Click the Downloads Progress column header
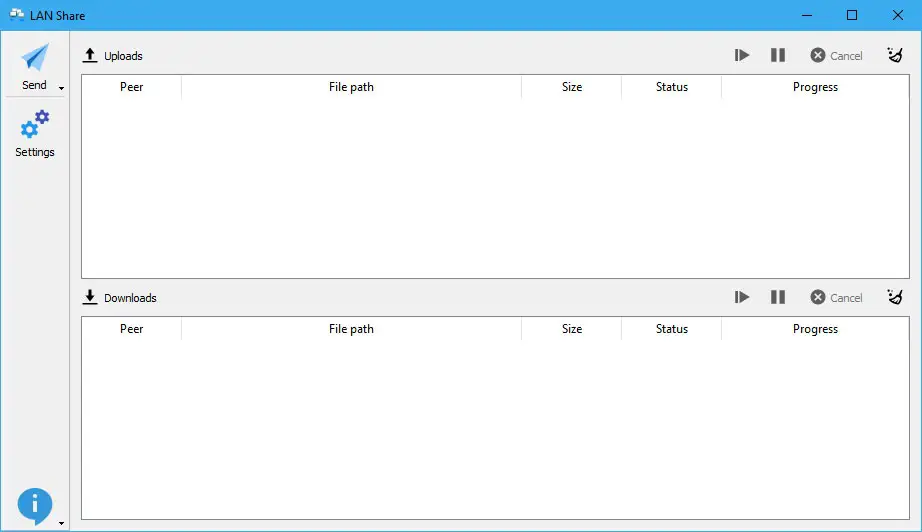Image resolution: width=922 pixels, height=532 pixels. coord(815,329)
